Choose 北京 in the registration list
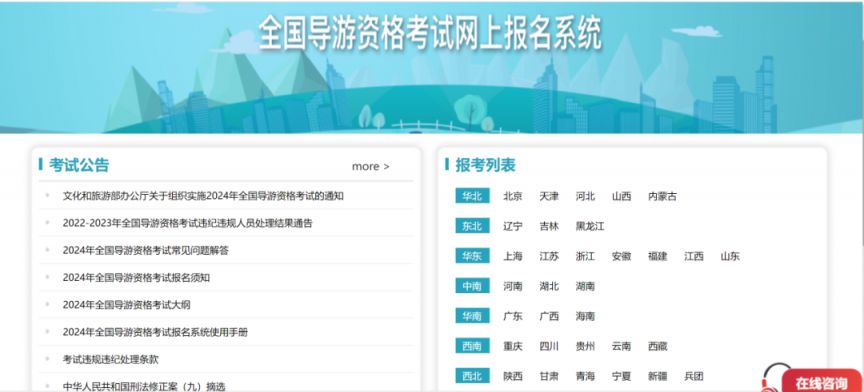Screen dimensions: 864x392 [x=512, y=196]
